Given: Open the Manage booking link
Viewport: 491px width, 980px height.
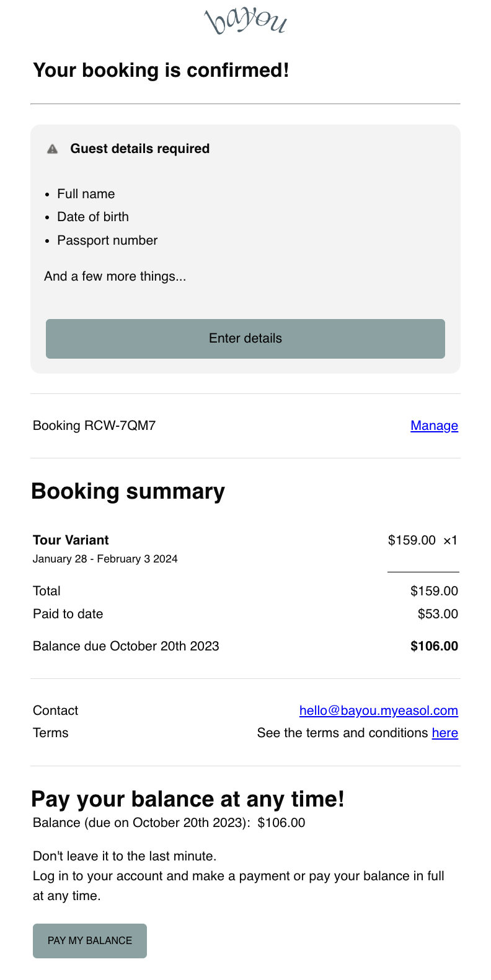Looking at the screenshot, I should coord(434,426).
